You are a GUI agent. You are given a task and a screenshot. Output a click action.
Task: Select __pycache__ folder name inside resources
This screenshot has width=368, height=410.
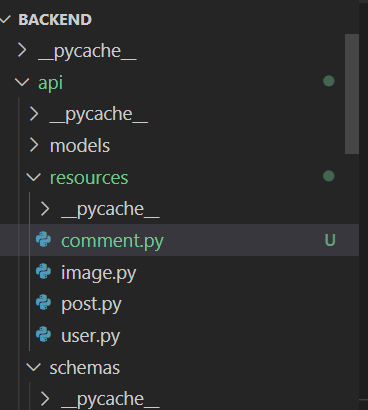click(x=110, y=210)
